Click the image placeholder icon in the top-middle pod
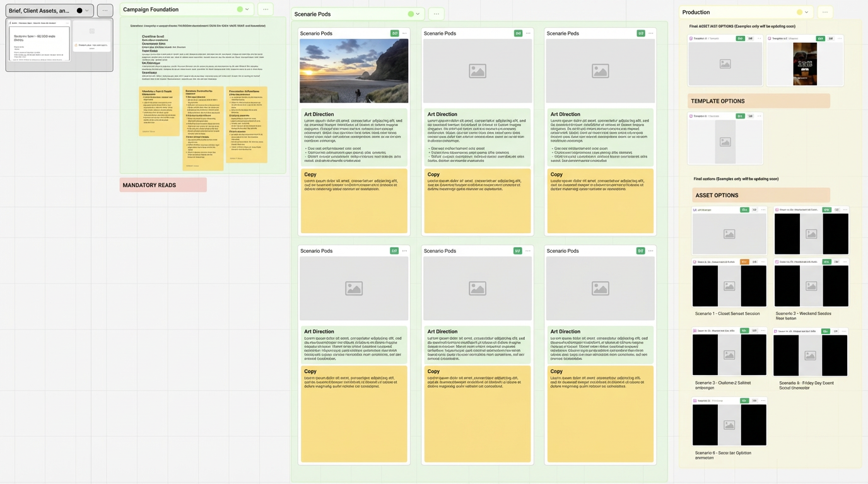Image resolution: width=868 pixels, height=484 pixels. (478, 71)
